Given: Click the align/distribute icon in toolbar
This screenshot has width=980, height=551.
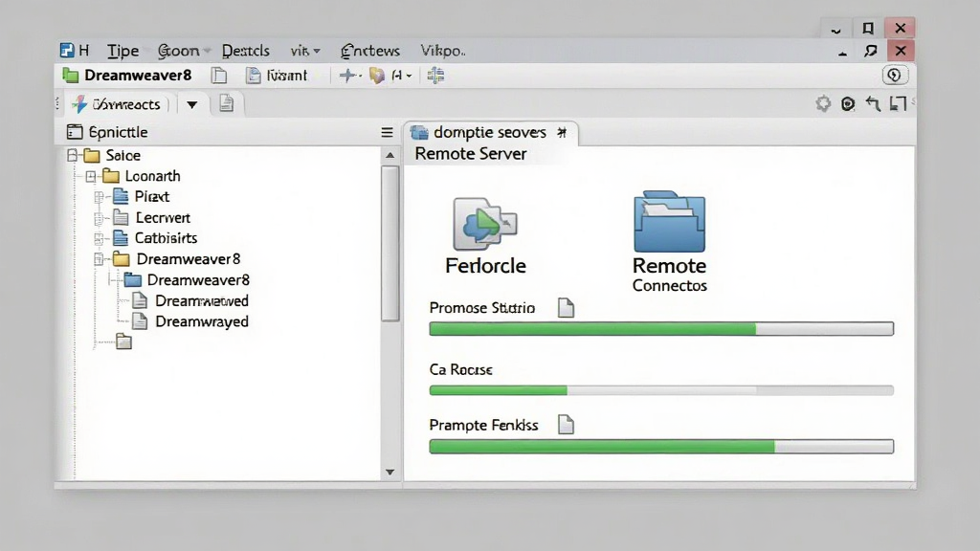Looking at the screenshot, I should click(x=435, y=76).
